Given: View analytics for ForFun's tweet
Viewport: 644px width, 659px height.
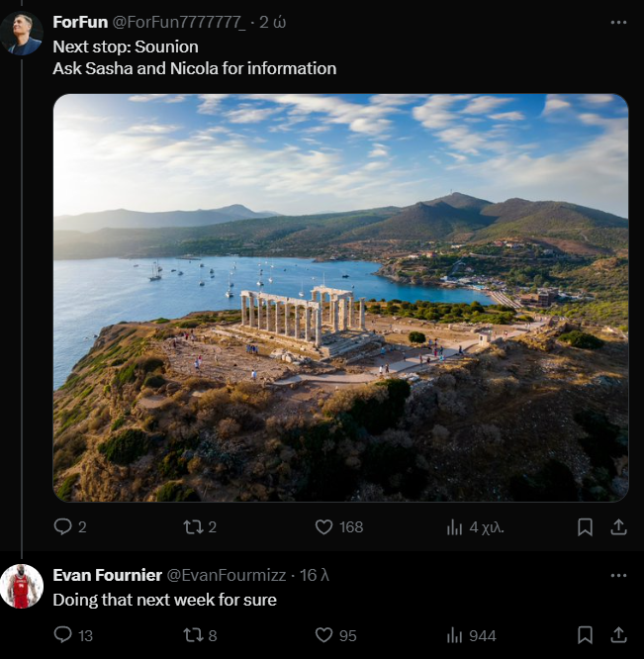Looking at the screenshot, I should 455,527.
